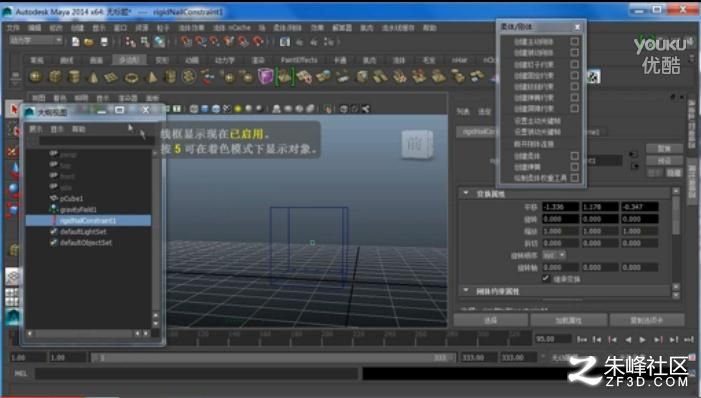Open option box for 创建柔体
The height and width of the screenshot is (398, 701).
pos(574,156)
